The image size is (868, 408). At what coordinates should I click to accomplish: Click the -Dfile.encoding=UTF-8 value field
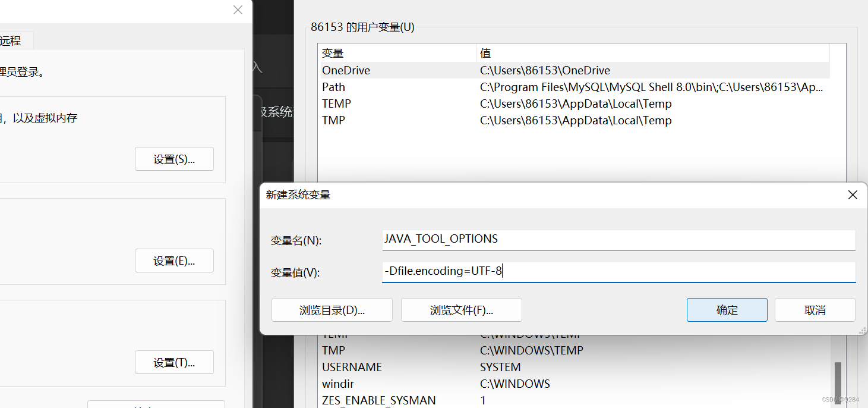click(618, 272)
